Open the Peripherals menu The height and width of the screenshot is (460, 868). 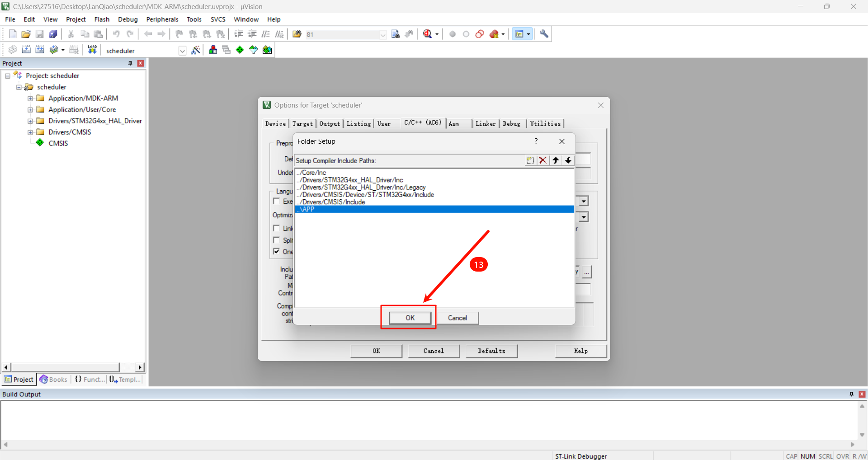click(162, 19)
